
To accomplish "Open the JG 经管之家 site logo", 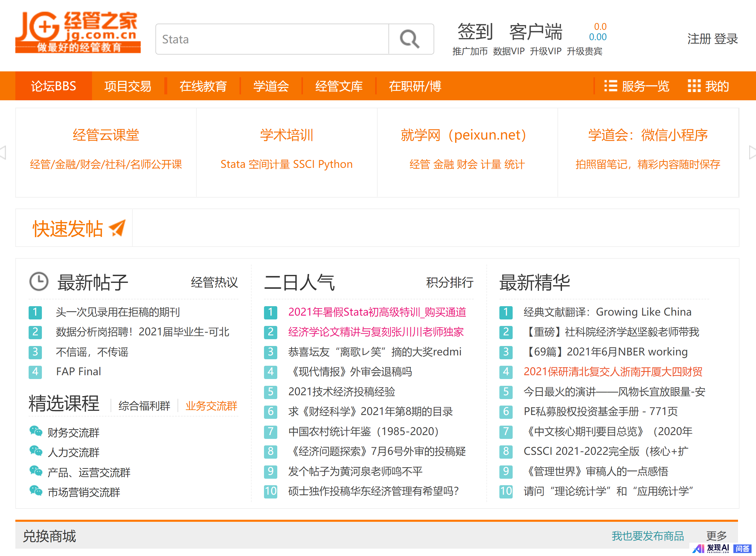I will (x=78, y=32).
